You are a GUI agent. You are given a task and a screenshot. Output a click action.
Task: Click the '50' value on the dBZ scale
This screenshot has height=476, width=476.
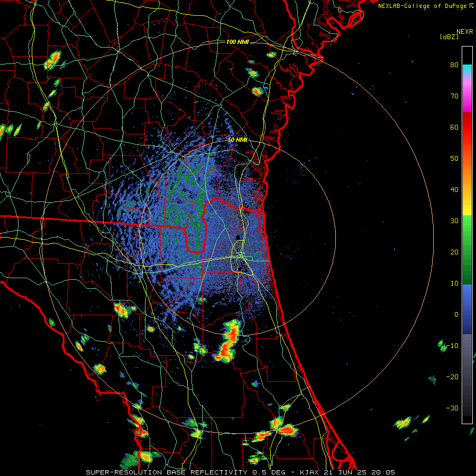[x=454, y=159]
